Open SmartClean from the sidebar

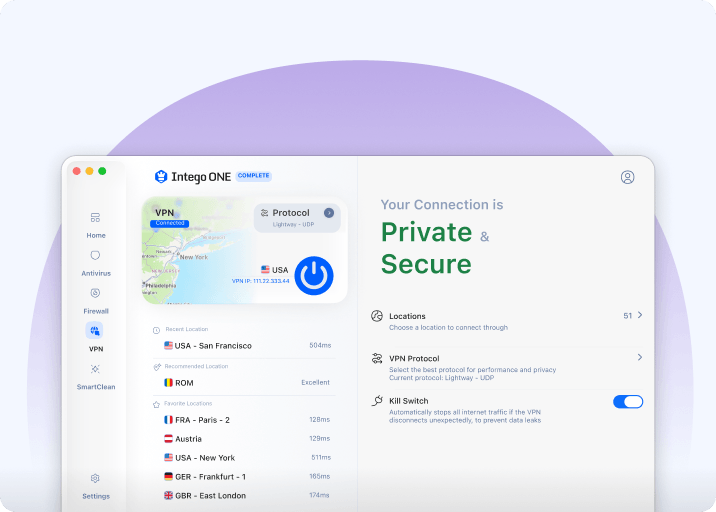[x=95, y=369]
